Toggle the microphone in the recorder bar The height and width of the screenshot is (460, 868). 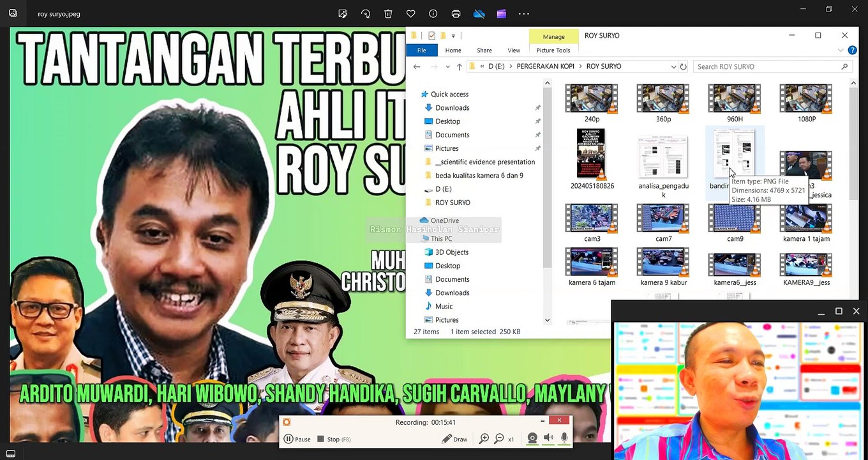564,439
